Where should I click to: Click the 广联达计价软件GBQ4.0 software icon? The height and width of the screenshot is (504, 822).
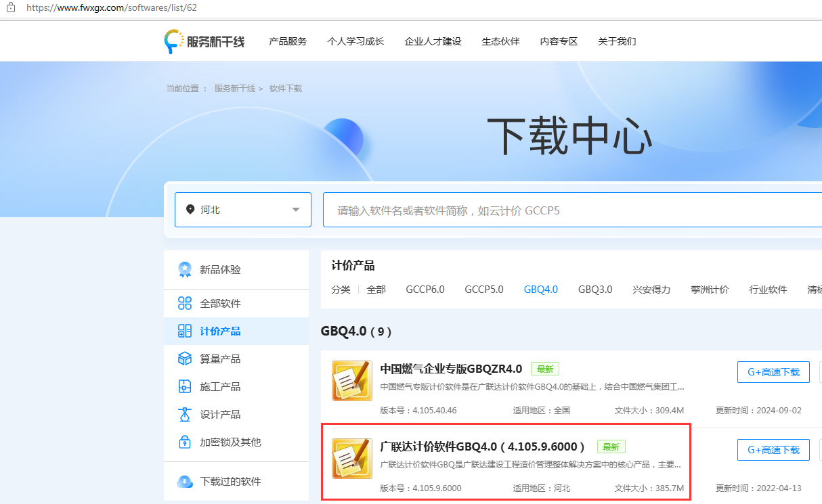[x=352, y=459]
